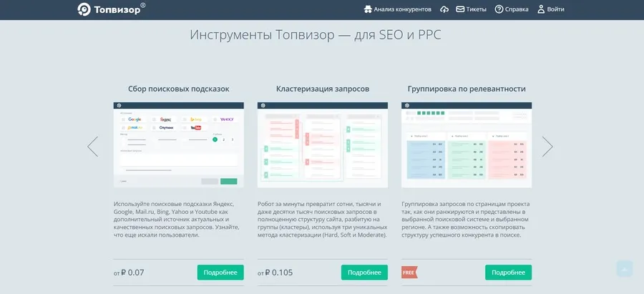Open the Кластеризация запросов preview image
This screenshot has width=644, height=294.
(x=323, y=145)
